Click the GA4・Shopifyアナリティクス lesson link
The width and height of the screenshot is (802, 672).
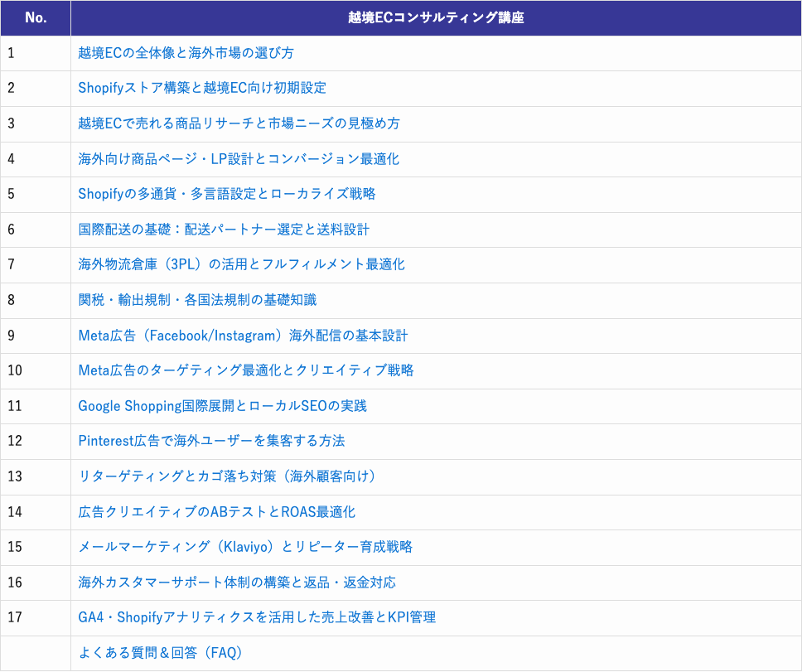[257, 618]
